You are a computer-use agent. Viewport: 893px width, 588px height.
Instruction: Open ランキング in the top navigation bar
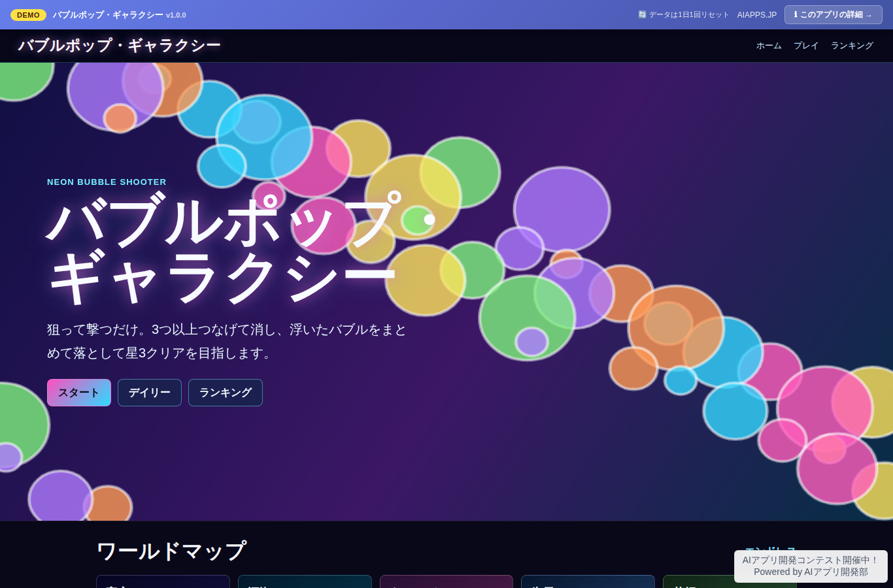(852, 46)
